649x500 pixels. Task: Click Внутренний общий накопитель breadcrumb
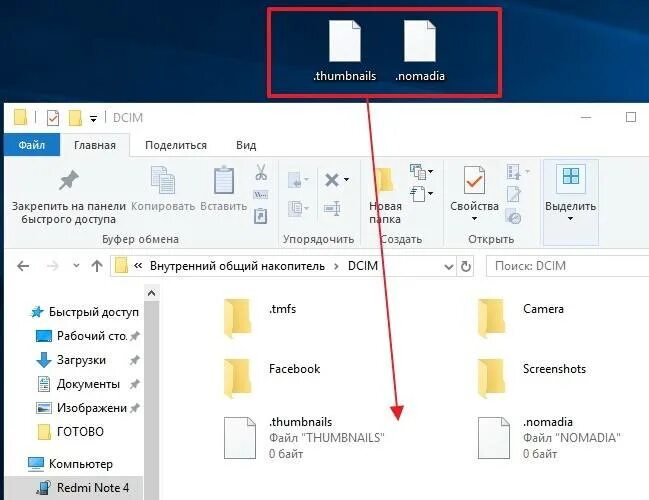pos(237,266)
